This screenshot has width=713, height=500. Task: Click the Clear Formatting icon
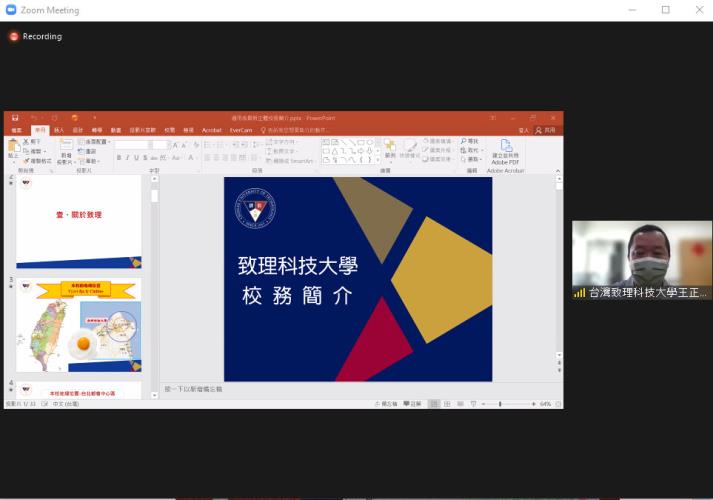tap(196, 145)
